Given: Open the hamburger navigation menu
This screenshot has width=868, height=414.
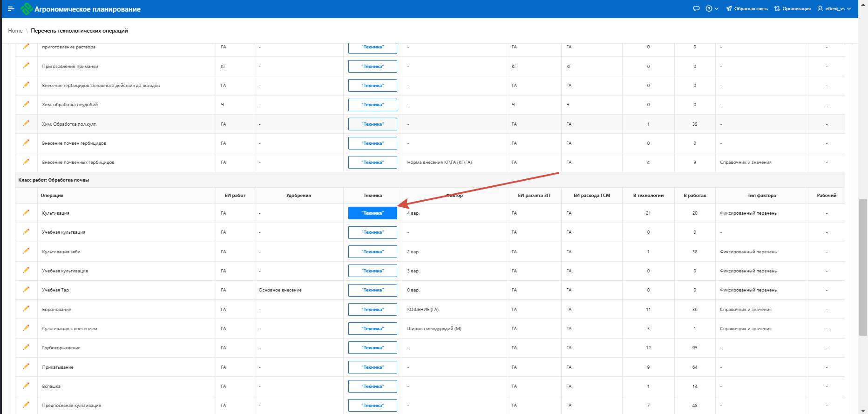Looking at the screenshot, I should point(11,9).
